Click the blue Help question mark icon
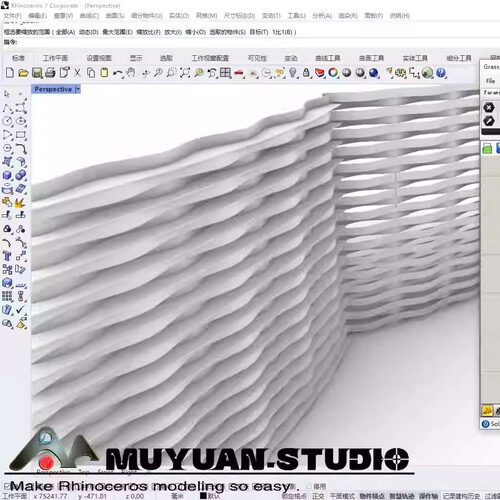500x500 pixels. 441,73
